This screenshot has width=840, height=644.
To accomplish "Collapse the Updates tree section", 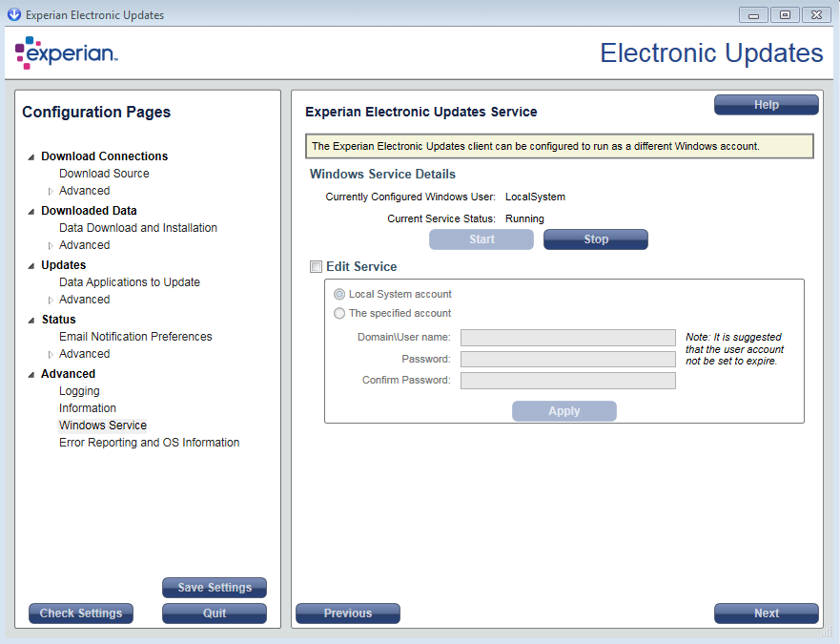I will click(x=31, y=266).
